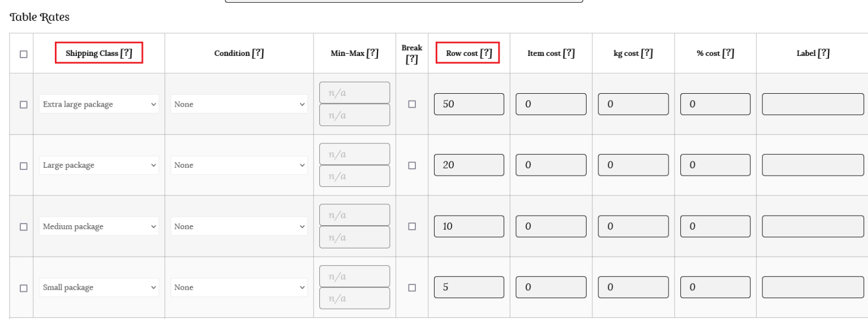Screen dimensions: 868x319
Task: Toggle the select-all rows header checkbox
Action: (x=23, y=54)
